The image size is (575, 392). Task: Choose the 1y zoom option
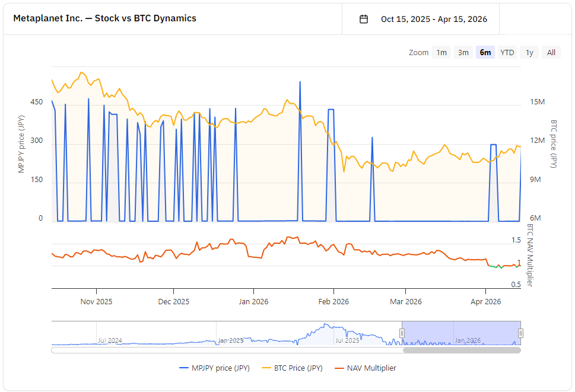(x=529, y=52)
